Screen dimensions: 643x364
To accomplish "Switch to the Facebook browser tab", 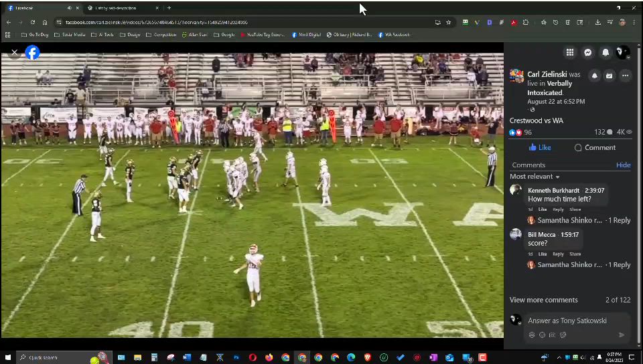I will [x=41, y=8].
